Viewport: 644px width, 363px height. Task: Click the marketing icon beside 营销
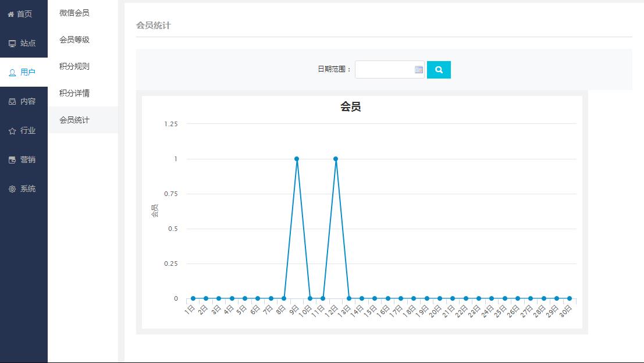(12, 160)
